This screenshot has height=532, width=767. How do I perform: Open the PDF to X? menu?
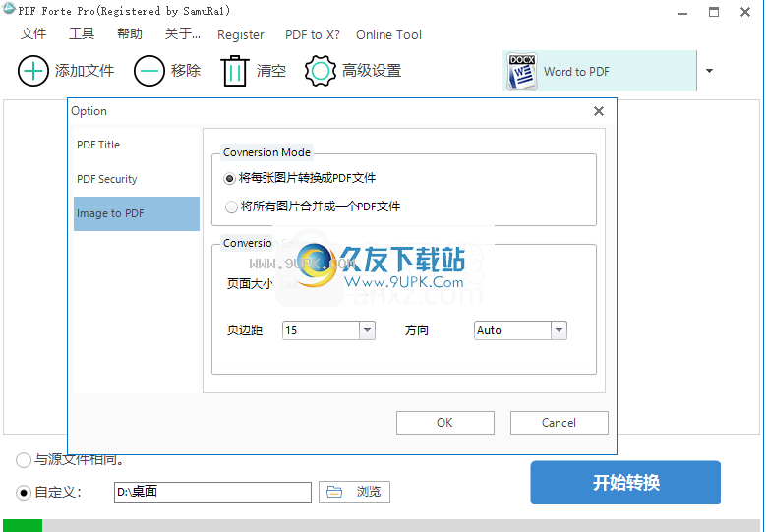[312, 35]
